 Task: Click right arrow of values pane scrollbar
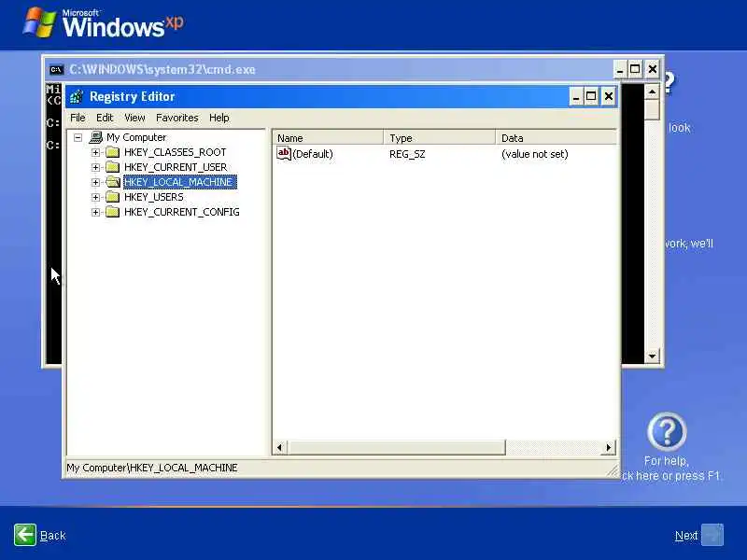pyautogui.click(x=609, y=447)
